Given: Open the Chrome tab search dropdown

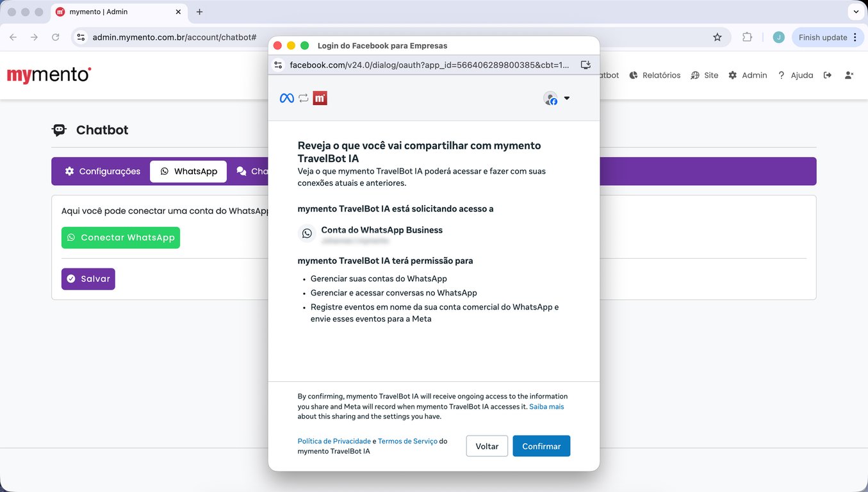Looking at the screenshot, I should coord(856,12).
